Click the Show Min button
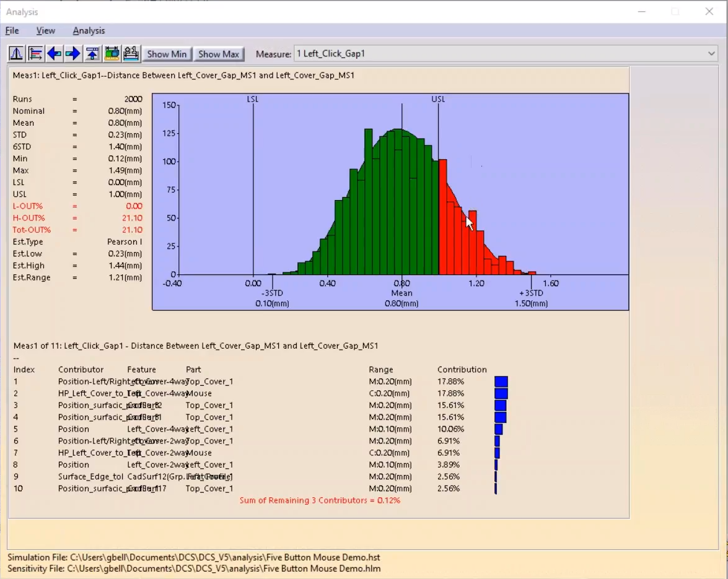 [167, 54]
